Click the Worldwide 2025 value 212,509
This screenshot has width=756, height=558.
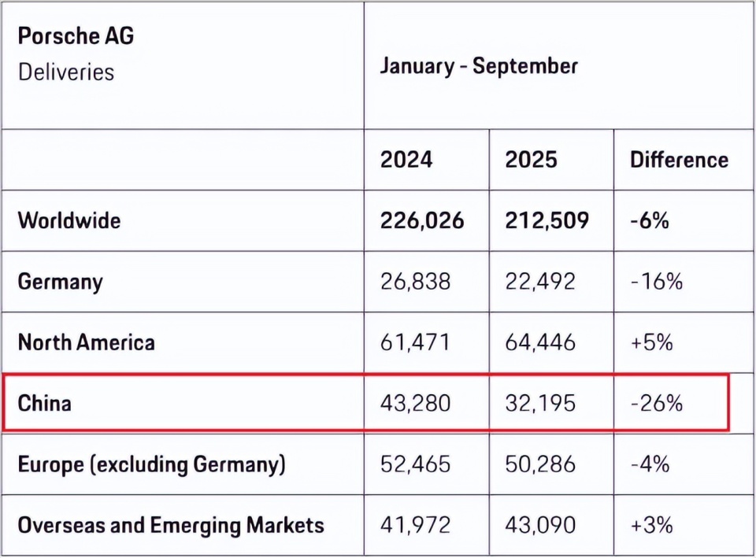point(547,220)
